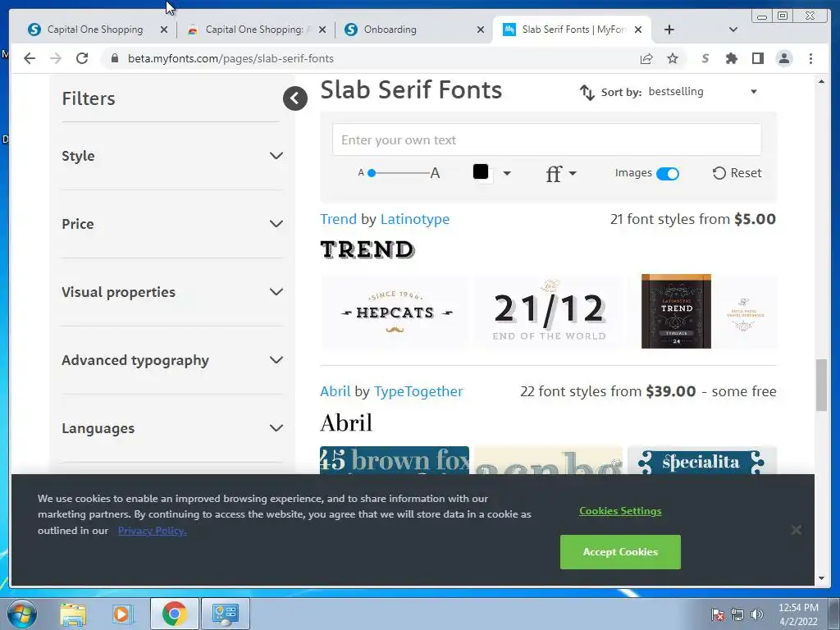Open the Abril font link
The width and height of the screenshot is (840, 630).
336,391
